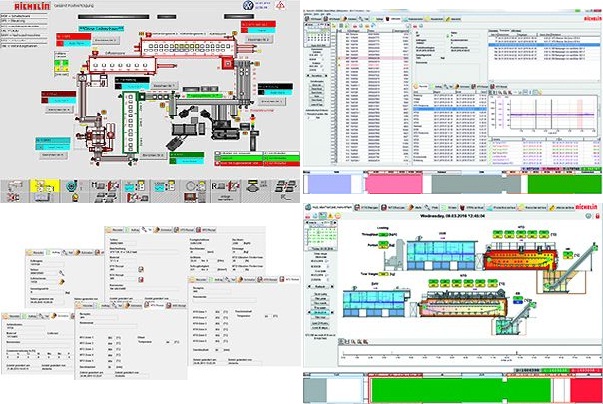Click the red square furnace element in plant diagram

228,63
